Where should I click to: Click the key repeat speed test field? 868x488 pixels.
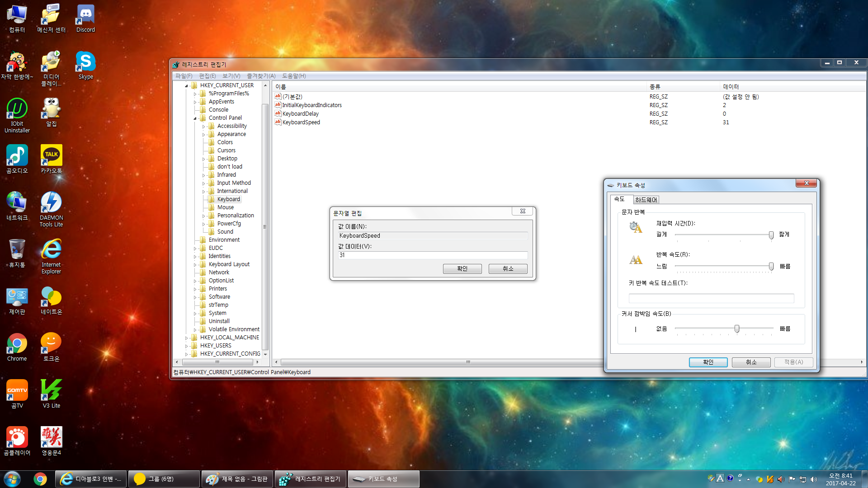pyautogui.click(x=711, y=298)
